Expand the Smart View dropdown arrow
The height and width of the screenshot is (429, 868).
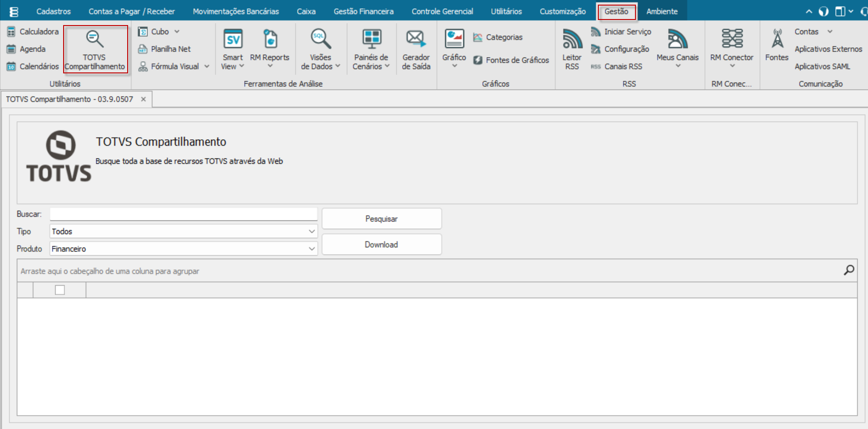point(241,66)
